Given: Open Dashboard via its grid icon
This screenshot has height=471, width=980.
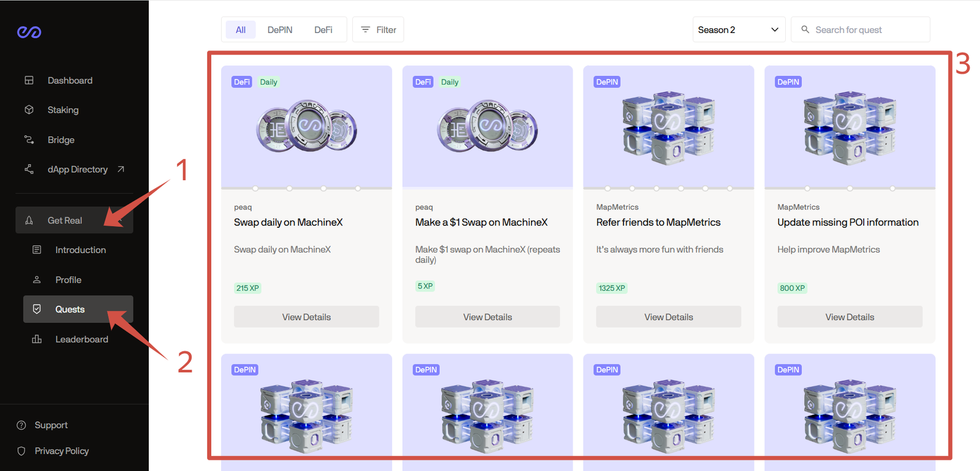Looking at the screenshot, I should [x=29, y=80].
